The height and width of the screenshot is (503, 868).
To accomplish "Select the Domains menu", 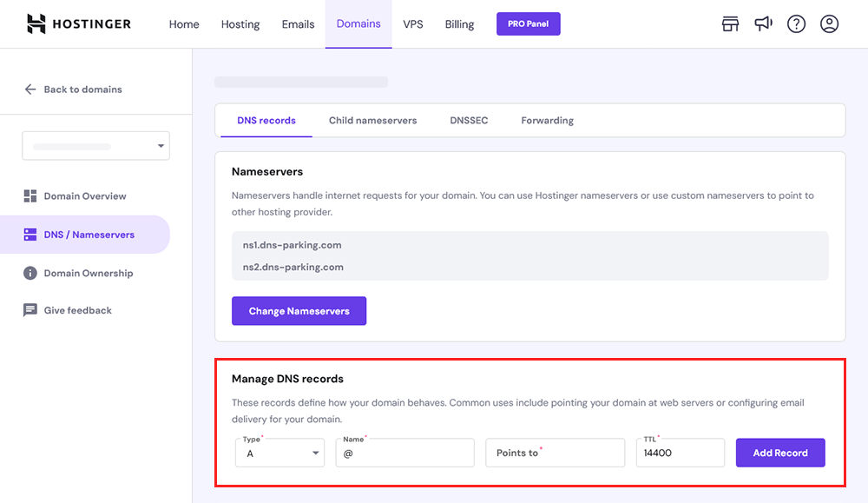I will tap(358, 23).
